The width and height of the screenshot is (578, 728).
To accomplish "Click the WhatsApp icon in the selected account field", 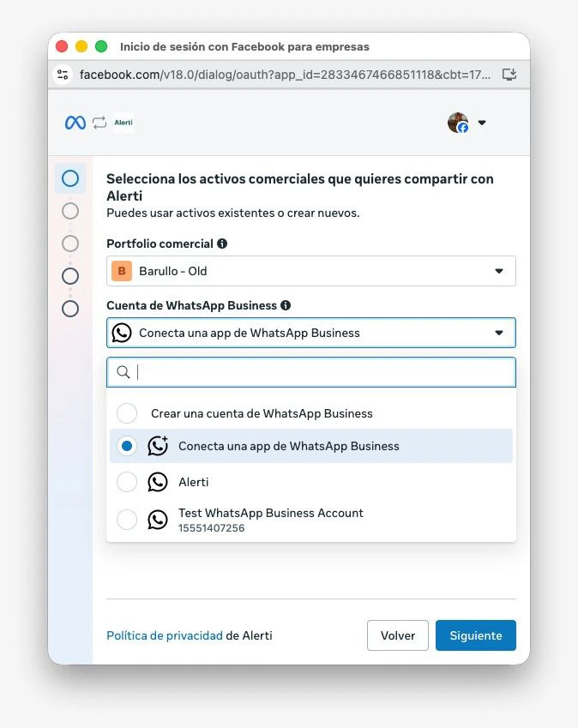I will (122, 333).
